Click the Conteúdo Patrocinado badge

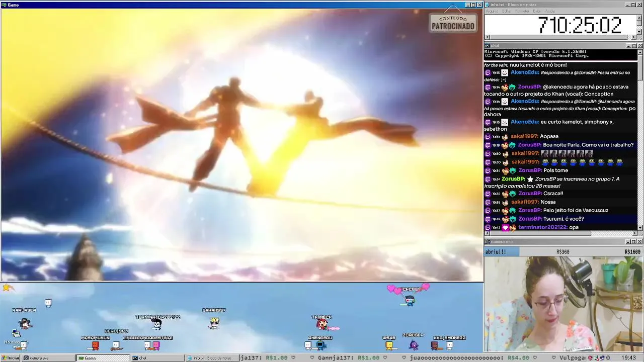[x=453, y=23]
